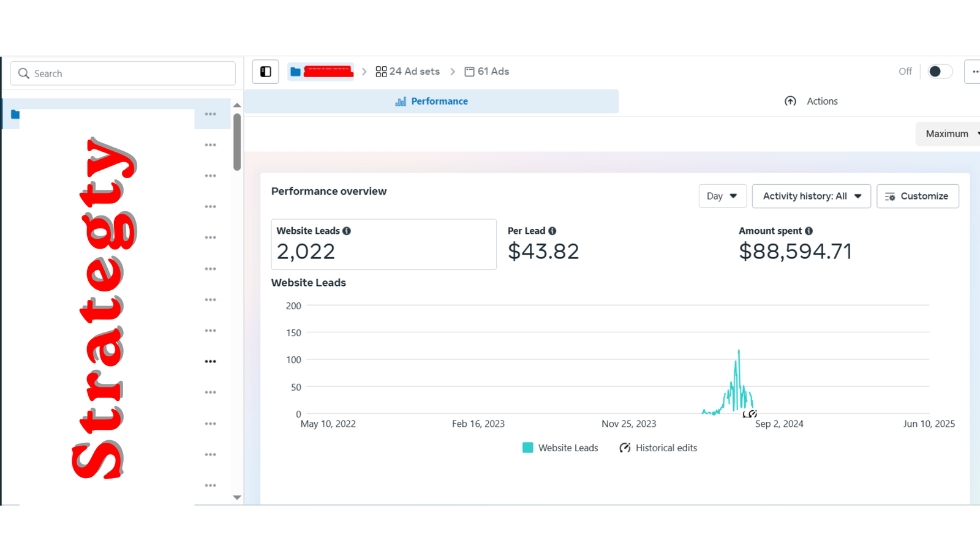Click the sidebar scrollbar down arrow
This screenshot has width=980, height=551.
[x=237, y=498]
